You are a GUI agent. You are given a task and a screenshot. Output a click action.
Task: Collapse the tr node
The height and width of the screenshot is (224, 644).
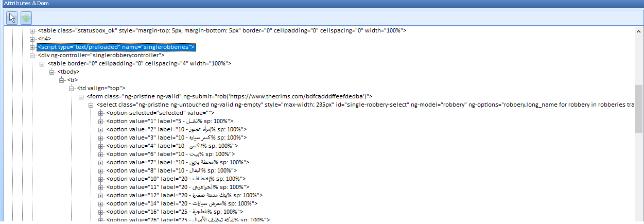pyautogui.click(x=62, y=80)
